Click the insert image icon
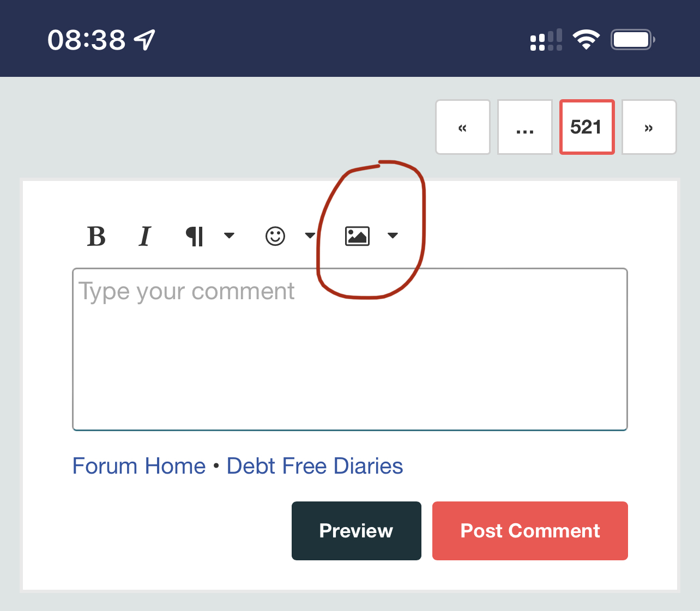The height and width of the screenshot is (611, 700). pos(358,236)
